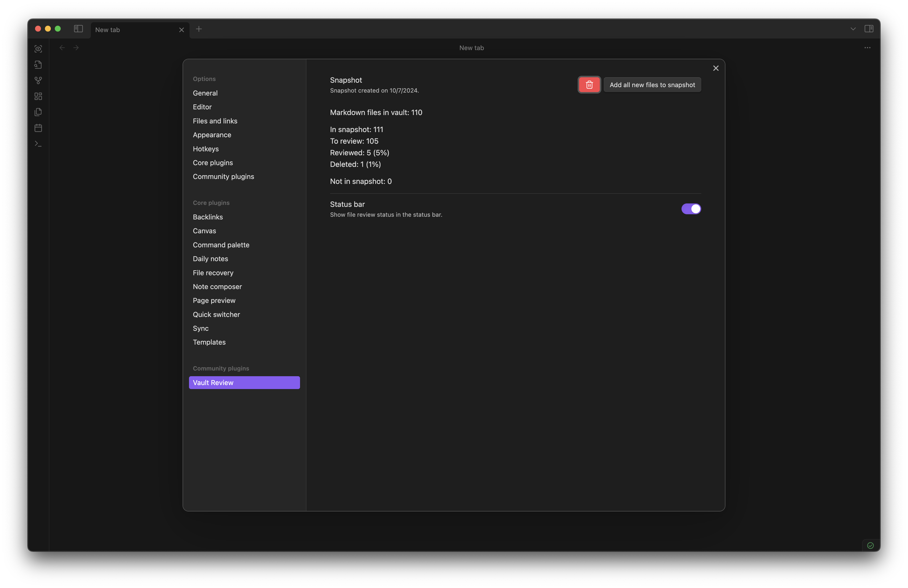Open graph view from the ribbon
The width and height of the screenshot is (908, 588).
(x=38, y=80)
